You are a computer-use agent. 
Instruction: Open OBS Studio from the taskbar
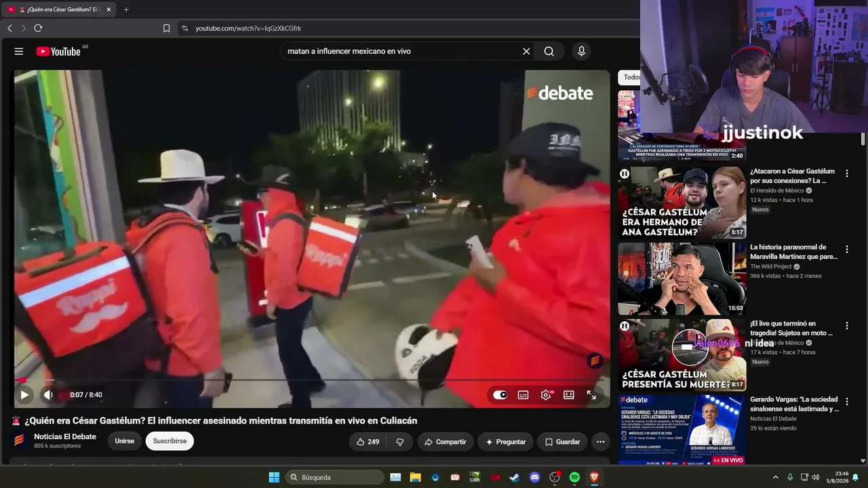[x=555, y=477]
